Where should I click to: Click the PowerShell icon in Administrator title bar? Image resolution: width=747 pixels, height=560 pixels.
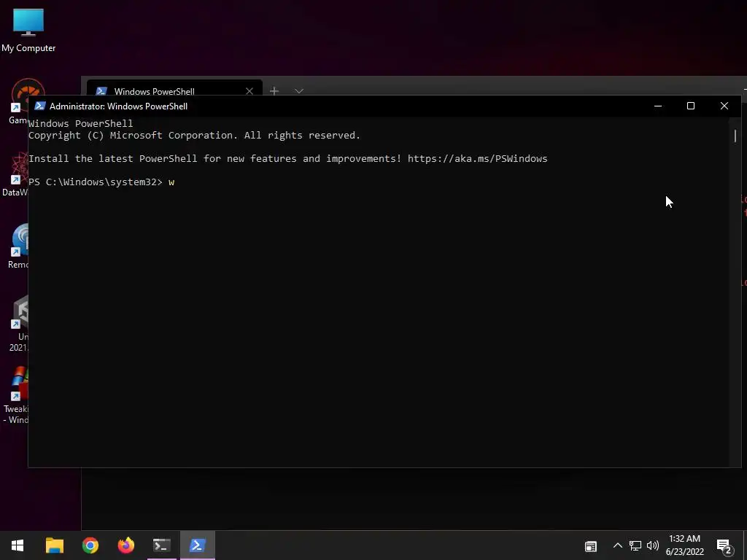click(39, 106)
